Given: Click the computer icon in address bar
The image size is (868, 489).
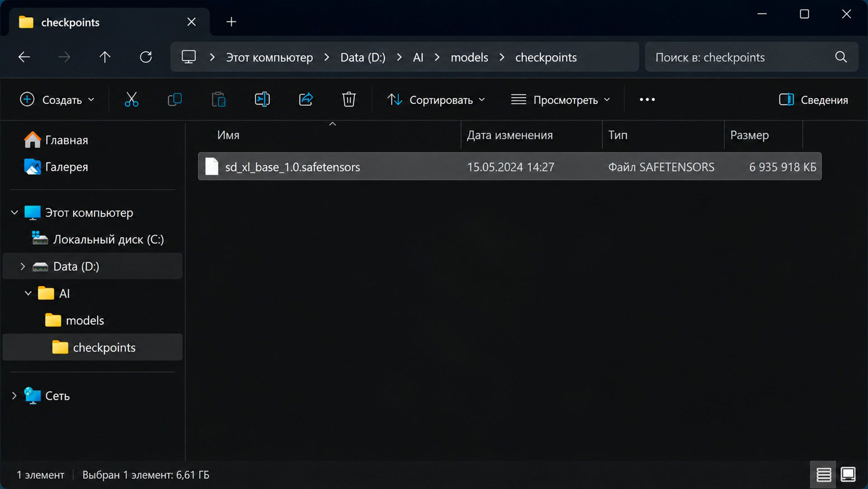Looking at the screenshot, I should tap(189, 57).
